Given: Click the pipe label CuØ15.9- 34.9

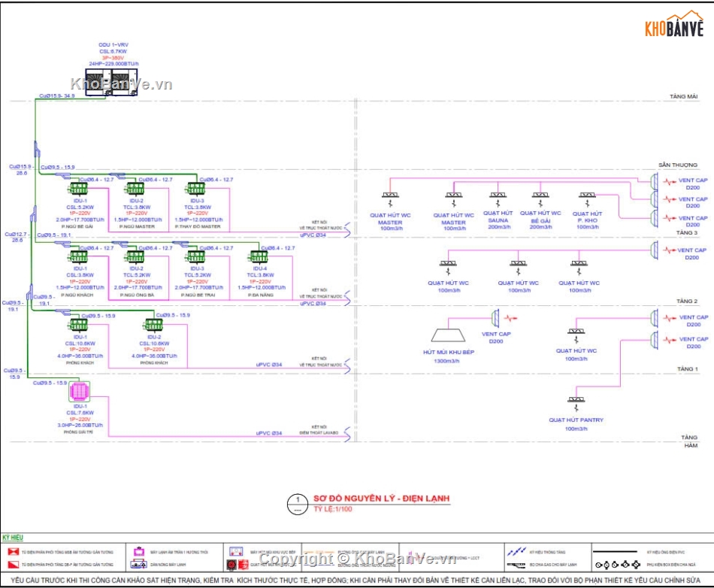Looking at the screenshot, I should 57,95.
